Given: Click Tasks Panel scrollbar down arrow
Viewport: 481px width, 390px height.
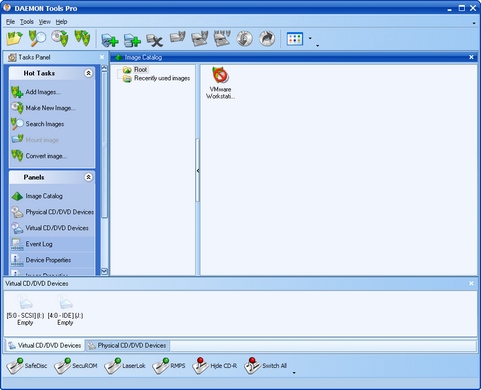Looking at the screenshot, I should [x=104, y=271].
